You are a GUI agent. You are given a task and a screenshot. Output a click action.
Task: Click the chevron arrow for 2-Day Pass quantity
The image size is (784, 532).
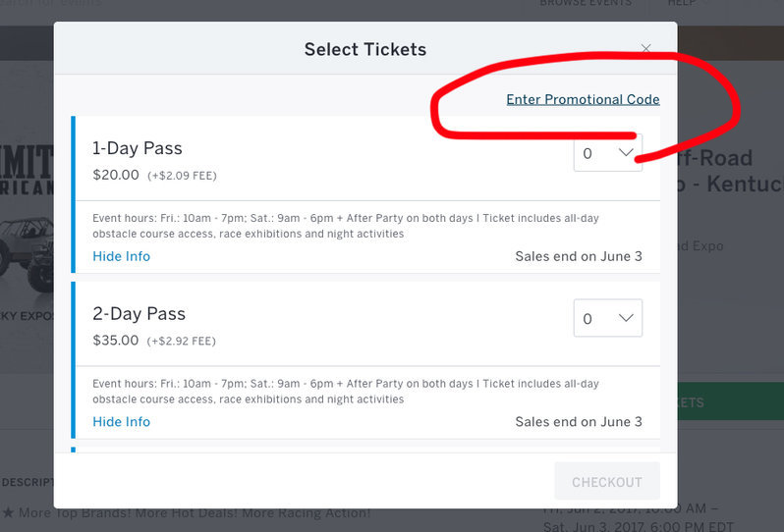click(x=626, y=318)
